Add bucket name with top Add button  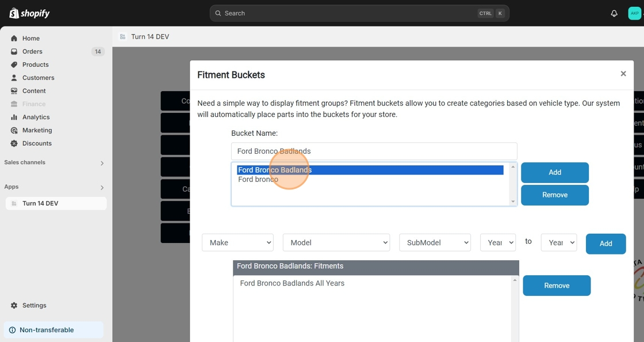[554, 173]
